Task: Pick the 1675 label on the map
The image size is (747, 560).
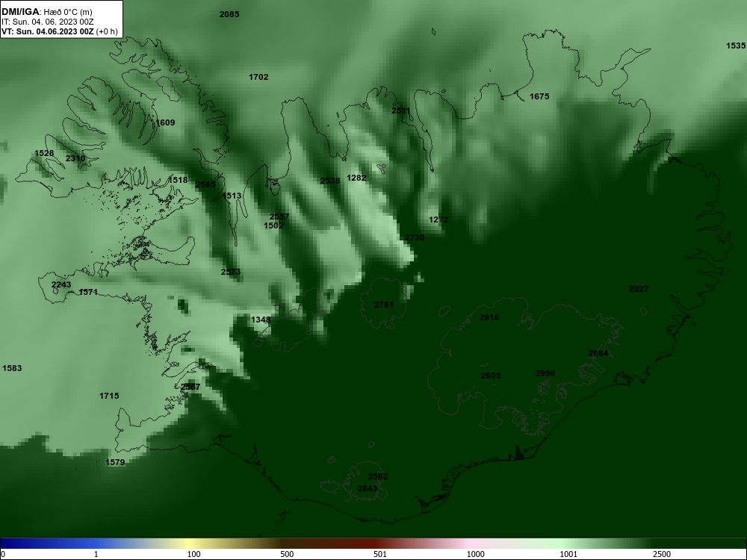Action: pyautogui.click(x=539, y=96)
